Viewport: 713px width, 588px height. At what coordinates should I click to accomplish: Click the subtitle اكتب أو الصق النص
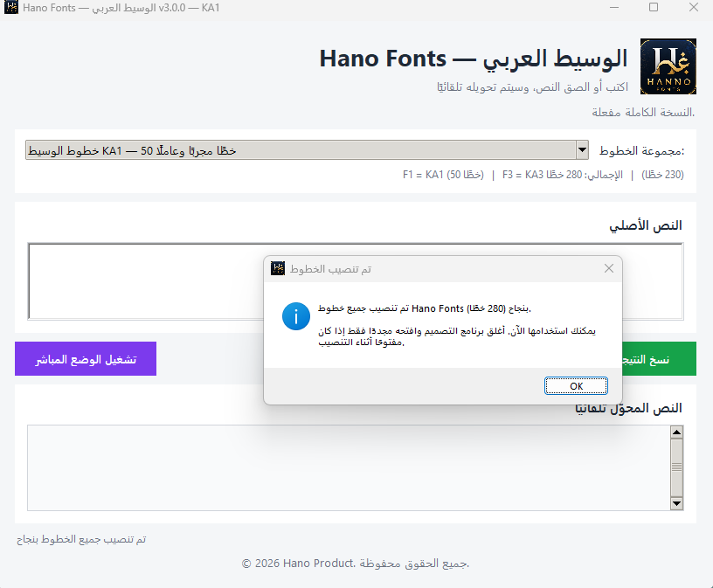(x=532, y=86)
